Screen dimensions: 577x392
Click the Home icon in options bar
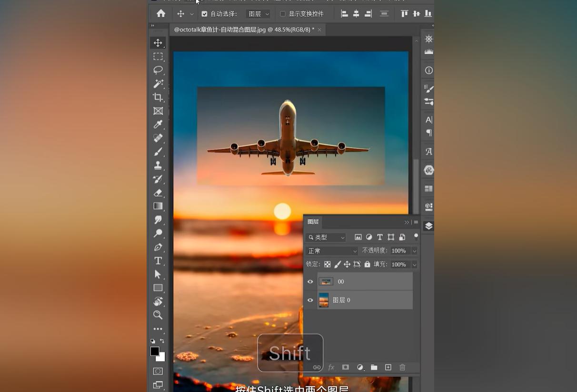(x=161, y=14)
